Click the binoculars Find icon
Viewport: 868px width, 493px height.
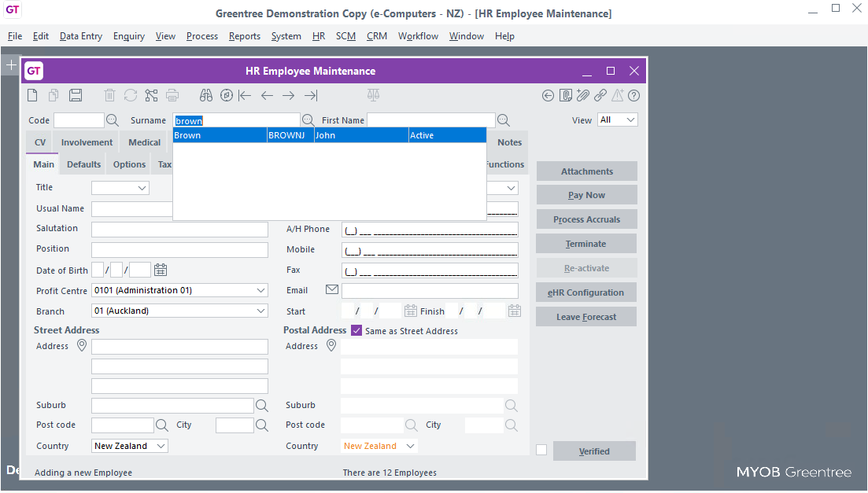tap(206, 95)
